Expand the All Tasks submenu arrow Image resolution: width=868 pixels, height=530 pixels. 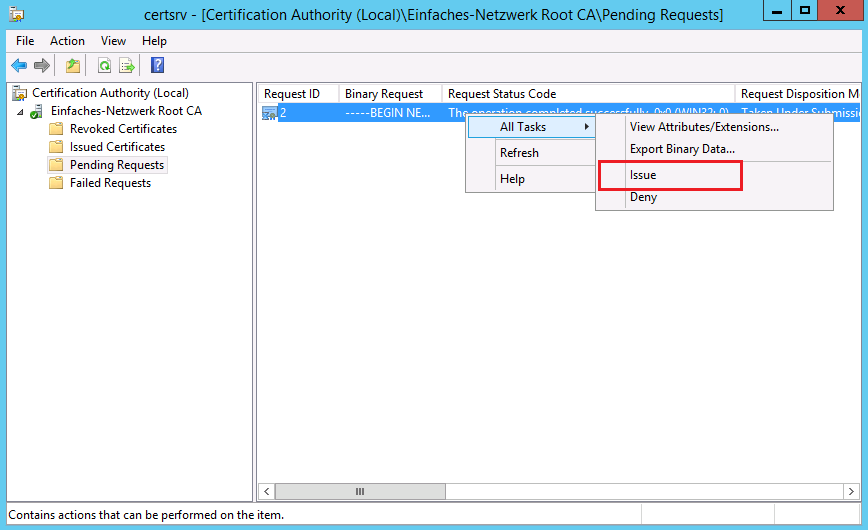pyautogui.click(x=587, y=127)
